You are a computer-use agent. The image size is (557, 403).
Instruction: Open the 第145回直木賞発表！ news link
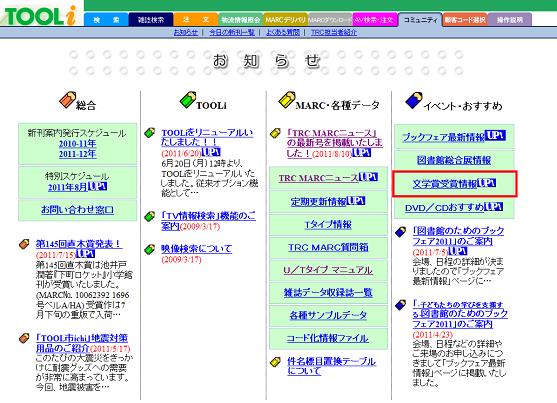click(x=79, y=244)
